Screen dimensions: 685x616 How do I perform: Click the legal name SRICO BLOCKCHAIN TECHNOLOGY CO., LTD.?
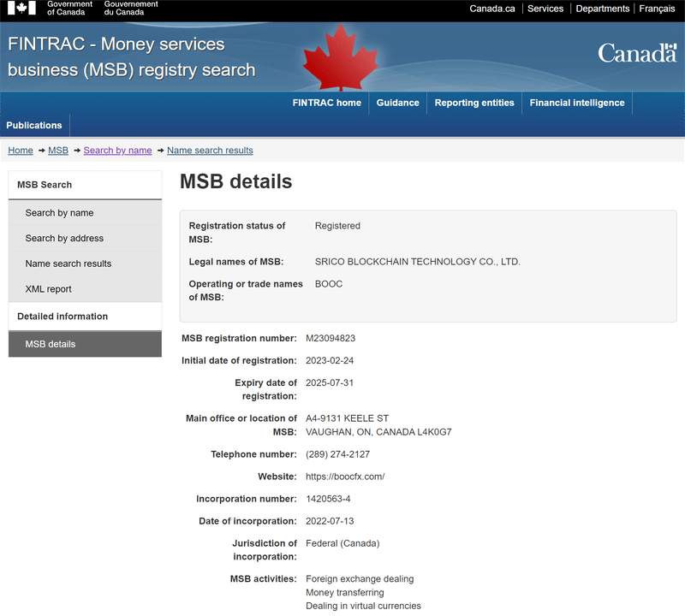[418, 262]
